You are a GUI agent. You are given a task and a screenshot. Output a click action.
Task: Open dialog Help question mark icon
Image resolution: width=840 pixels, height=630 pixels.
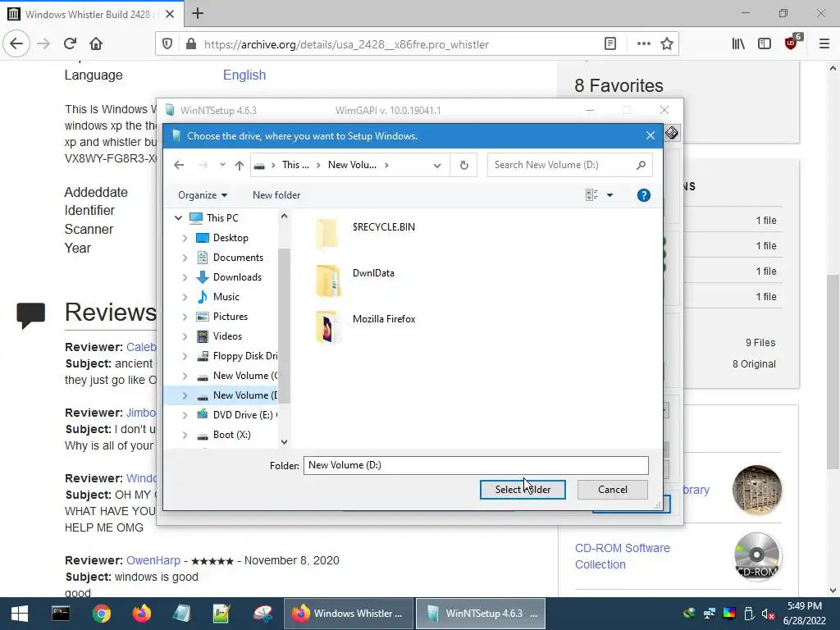click(643, 195)
